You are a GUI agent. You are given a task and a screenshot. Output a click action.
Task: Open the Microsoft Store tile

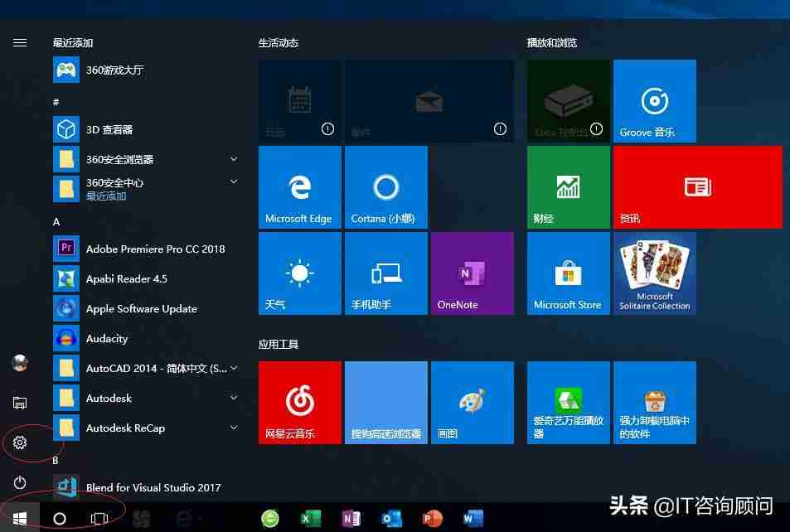[x=569, y=273]
